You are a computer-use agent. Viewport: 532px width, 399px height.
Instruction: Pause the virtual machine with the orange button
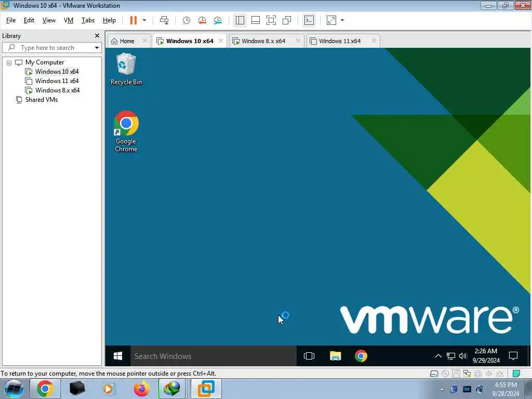tap(134, 20)
